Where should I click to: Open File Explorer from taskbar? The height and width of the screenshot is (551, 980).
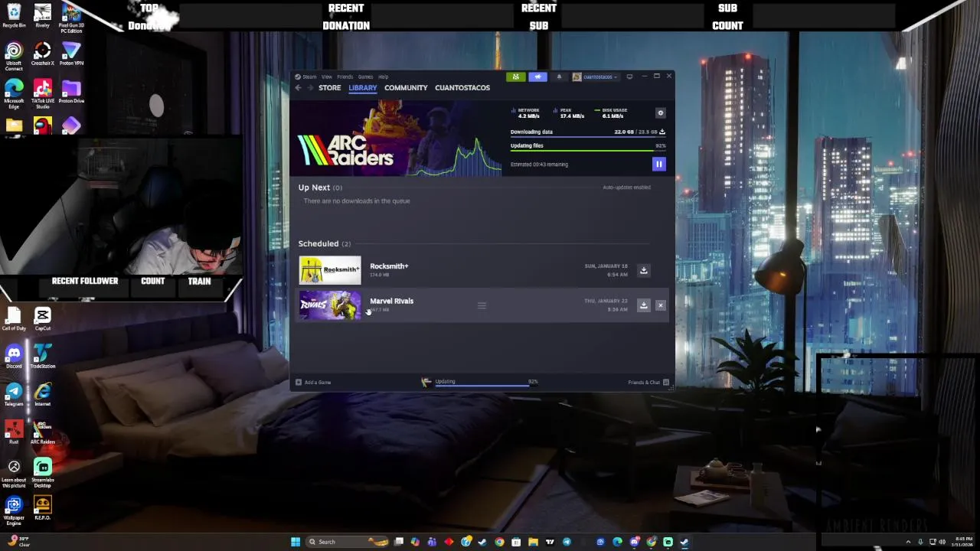(533, 542)
